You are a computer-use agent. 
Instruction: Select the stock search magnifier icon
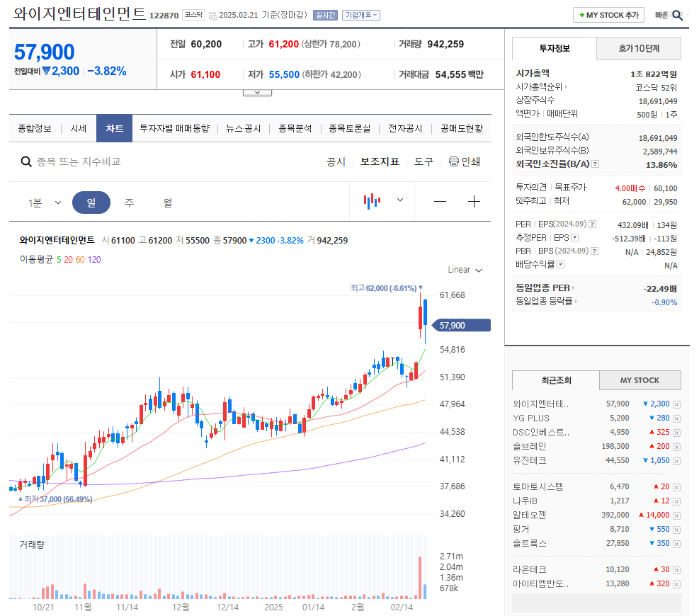(x=26, y=161)
